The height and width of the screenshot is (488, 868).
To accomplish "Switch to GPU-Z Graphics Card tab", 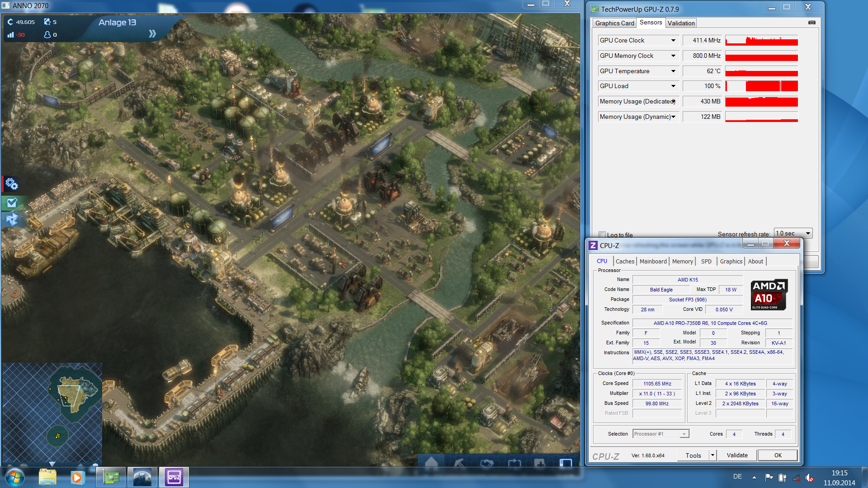I will pyautogui.click(x=614, y=23).
